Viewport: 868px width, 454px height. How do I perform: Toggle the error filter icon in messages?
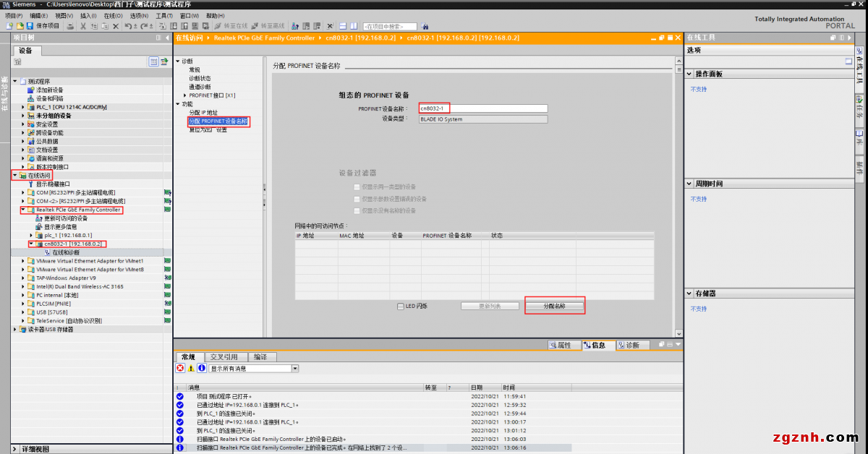click(180, 368)
